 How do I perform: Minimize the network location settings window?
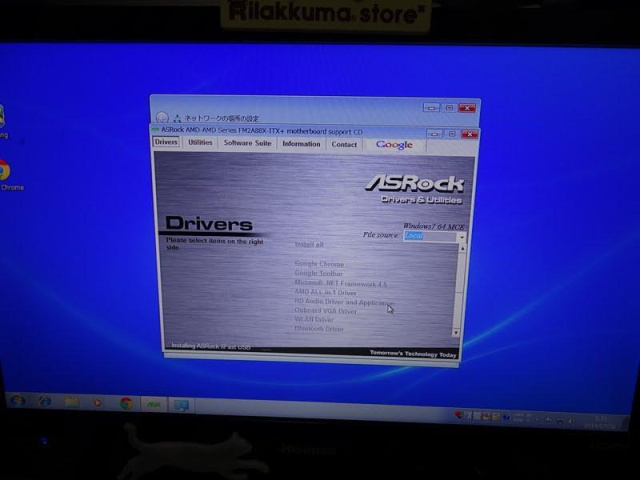point(431,108)
